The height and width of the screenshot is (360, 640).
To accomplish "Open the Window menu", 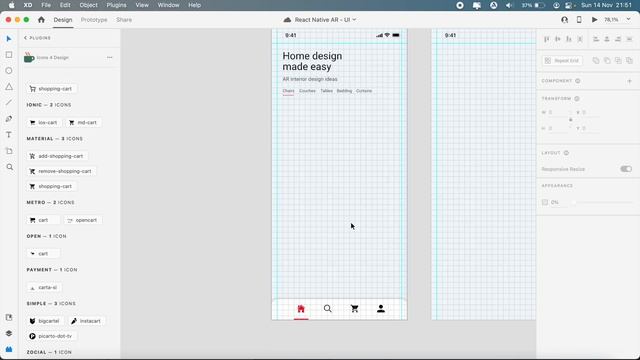I will tap(168, 5).
